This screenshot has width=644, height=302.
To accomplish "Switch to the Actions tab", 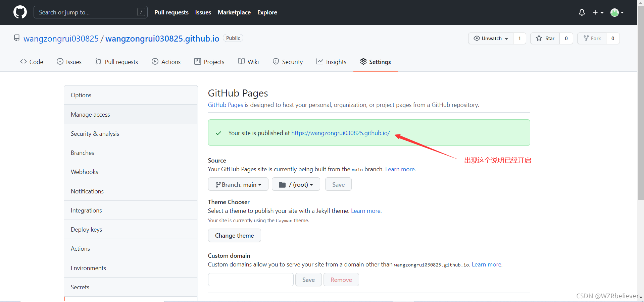I will (166, 62).
